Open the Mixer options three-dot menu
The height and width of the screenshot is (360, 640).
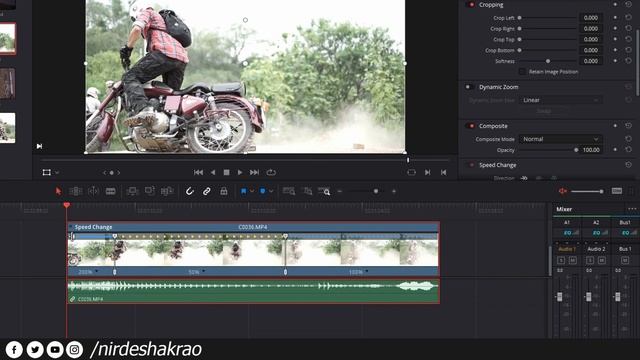pos(632,209)
